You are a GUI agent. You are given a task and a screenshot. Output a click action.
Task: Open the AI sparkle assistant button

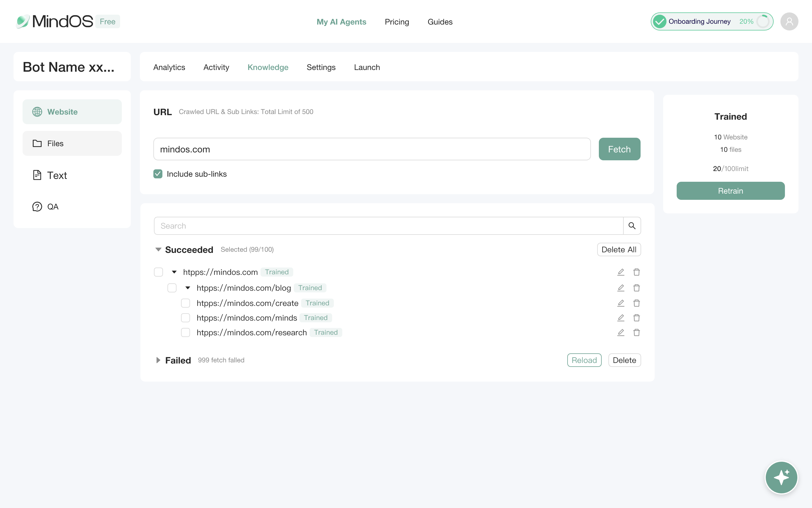tap(781, 477)
